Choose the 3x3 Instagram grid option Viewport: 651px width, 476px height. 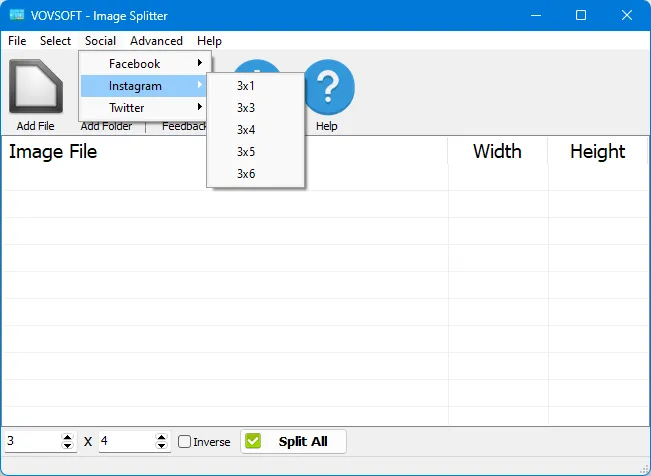pyautogui.click(x=246, y=108)
